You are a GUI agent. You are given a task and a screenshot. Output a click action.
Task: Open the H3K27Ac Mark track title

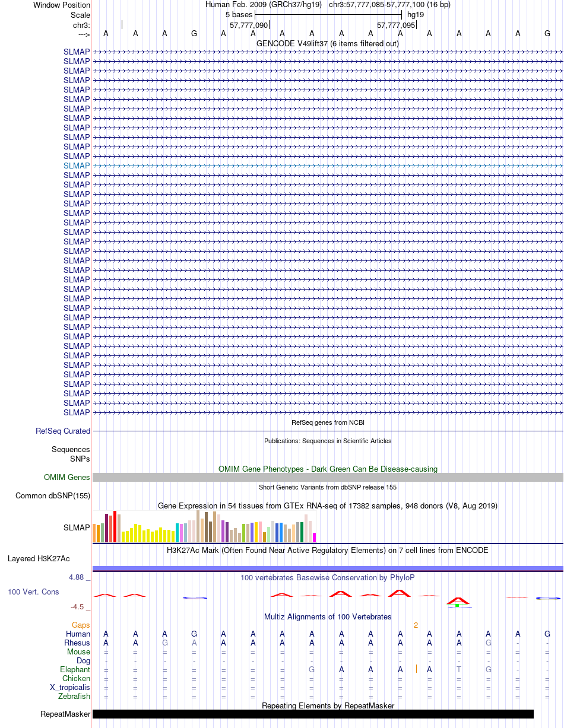(328, 550)
